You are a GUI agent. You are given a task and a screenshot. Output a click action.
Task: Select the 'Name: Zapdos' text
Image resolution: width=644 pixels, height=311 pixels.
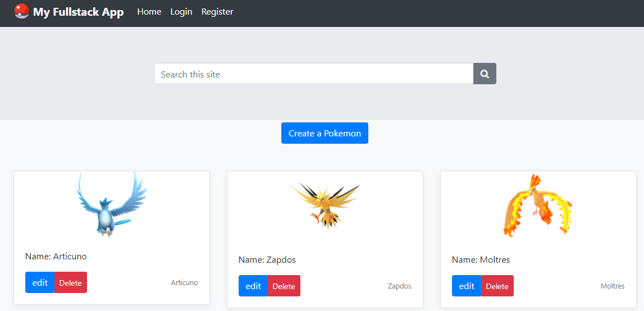click(x=267, y=260)
